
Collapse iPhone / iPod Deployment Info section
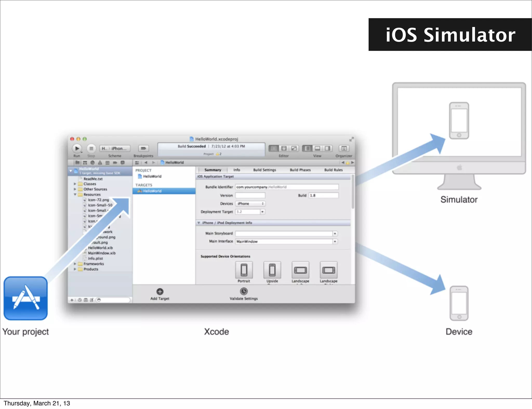tap(199, 223)
